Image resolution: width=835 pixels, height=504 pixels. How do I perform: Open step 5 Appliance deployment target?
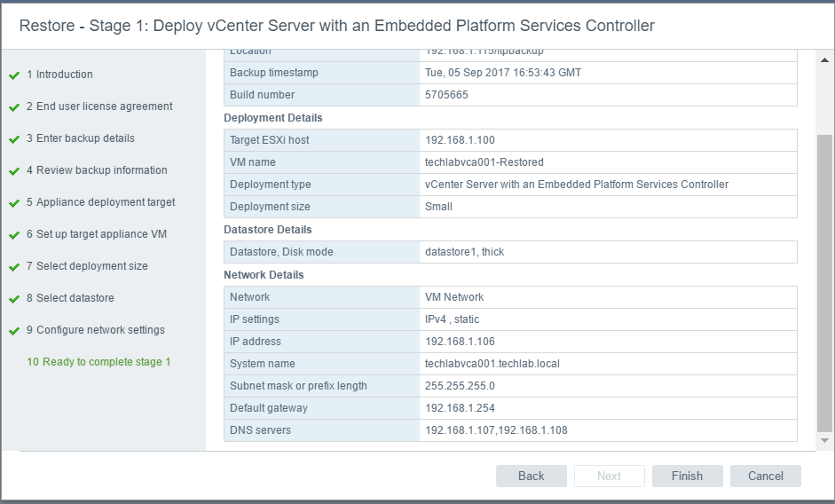pyautogui.click(x=100, y=202)
